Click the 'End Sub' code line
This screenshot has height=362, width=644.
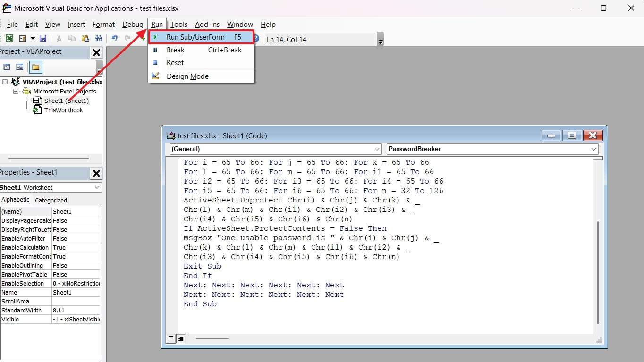tap(200, 304)
